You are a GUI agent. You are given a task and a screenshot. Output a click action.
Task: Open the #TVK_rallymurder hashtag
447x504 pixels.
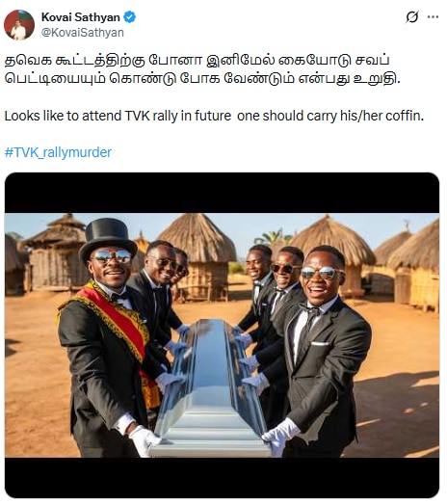click(x=58, y=152)
